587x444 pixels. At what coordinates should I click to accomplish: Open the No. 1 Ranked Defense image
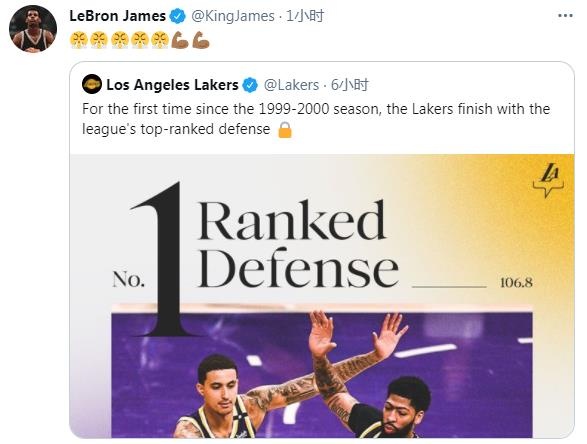point(322,296)
